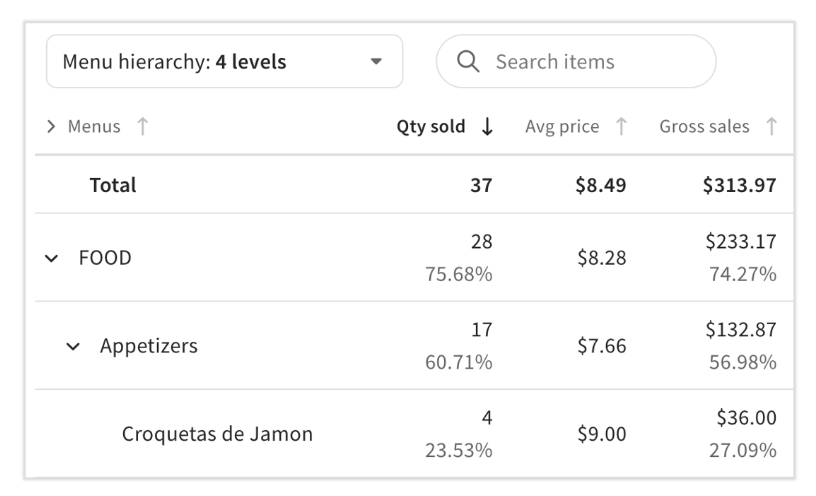Select the FOOD menu label
Viewport: 816px width, 496px height.
[105, 258]
